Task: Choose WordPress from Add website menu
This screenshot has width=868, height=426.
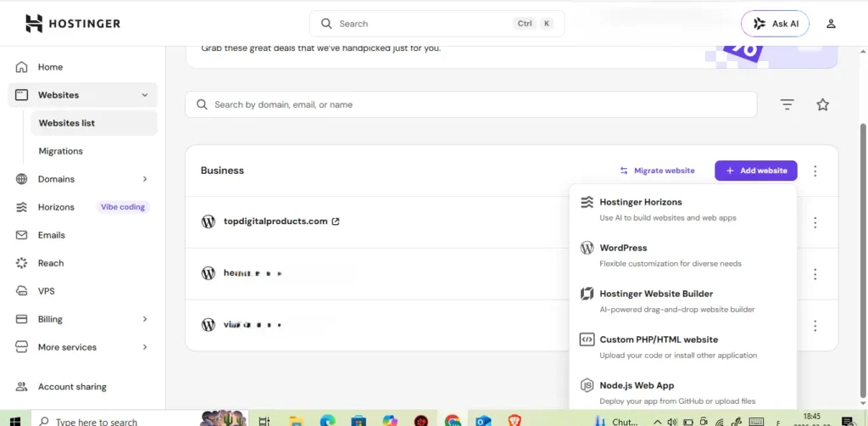Action: click(683, 255)
